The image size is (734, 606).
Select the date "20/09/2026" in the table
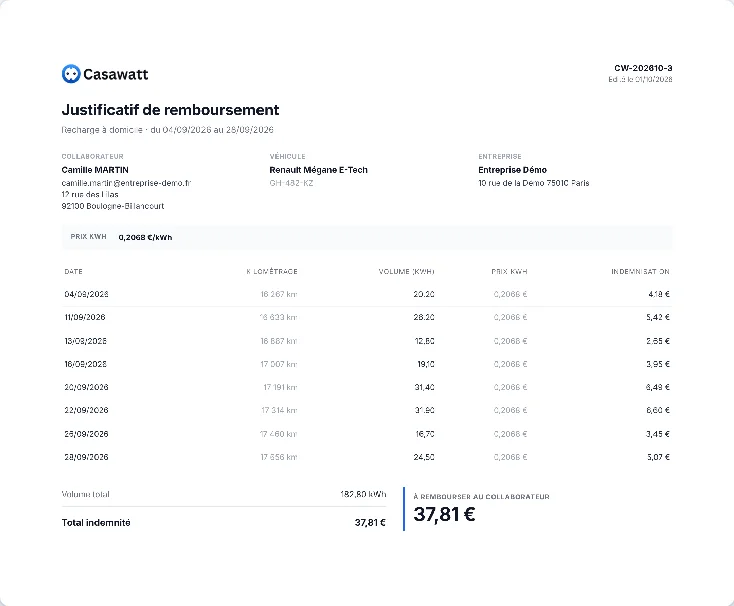[86, 387]
